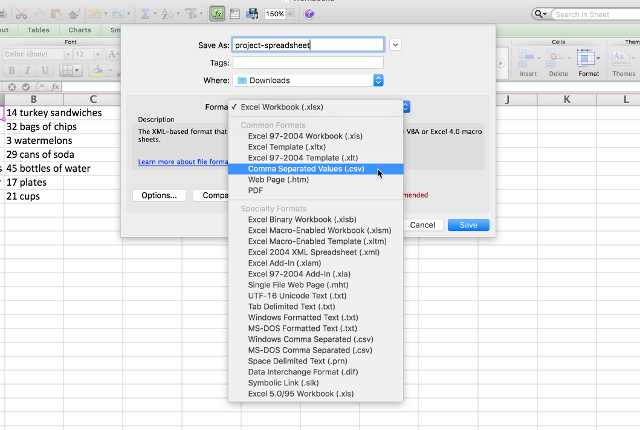The width and height of the screenshot is (640, 430).
Task: Click the Italic formatting button
Action: [28, 70]
